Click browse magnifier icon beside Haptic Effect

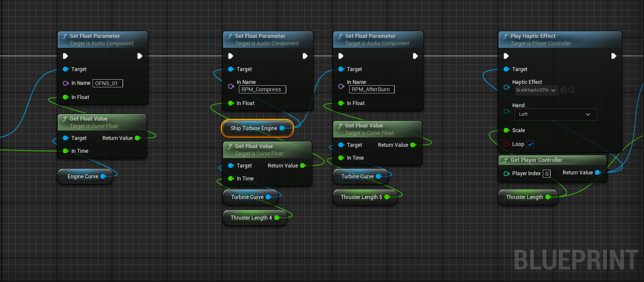pos(572,90)
